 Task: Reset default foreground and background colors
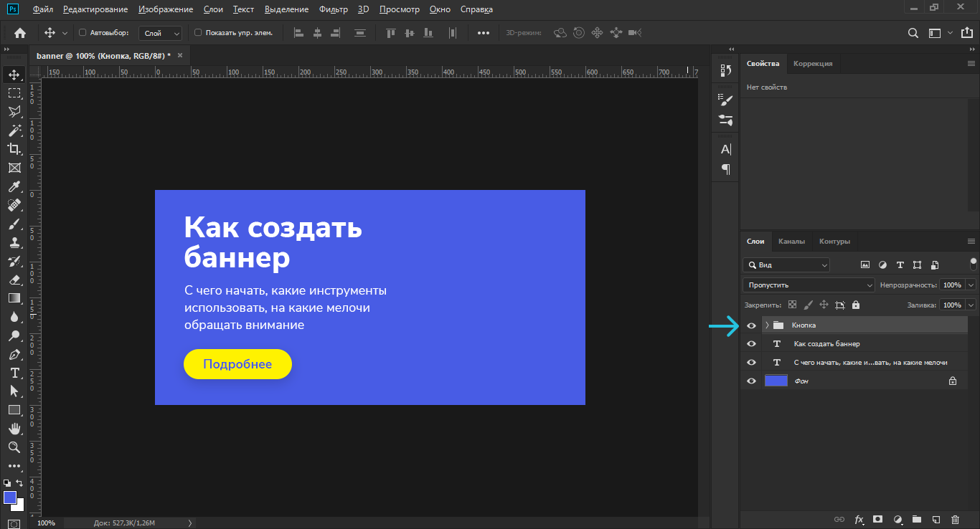point(7,483)
